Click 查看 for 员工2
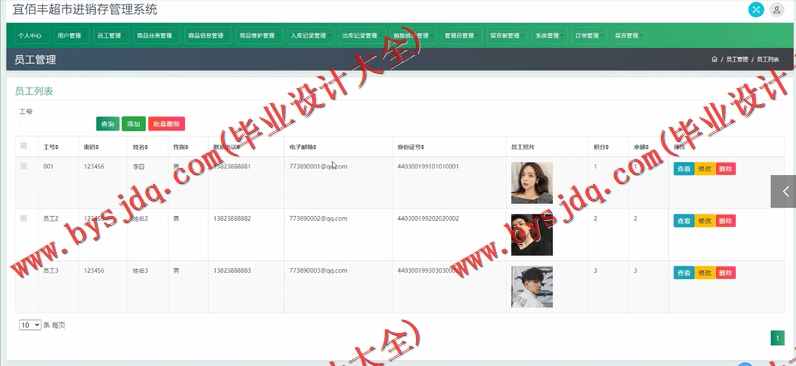 [684, 221]
